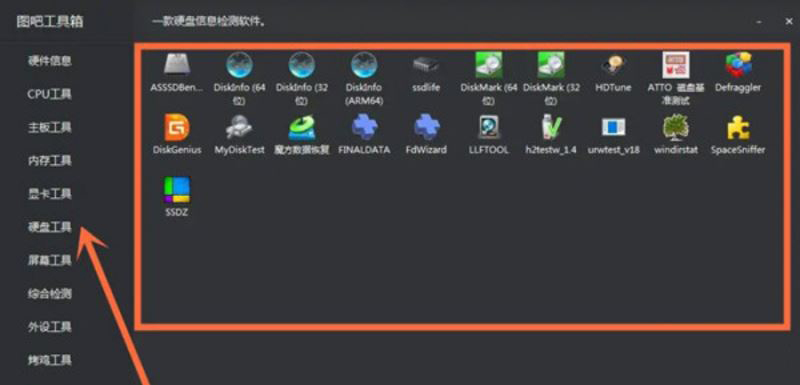Image resolution: width=800 pixels, height=385 pixels.
Task: Switch to 显卡工具 category
Action: [x=49, y=194]
